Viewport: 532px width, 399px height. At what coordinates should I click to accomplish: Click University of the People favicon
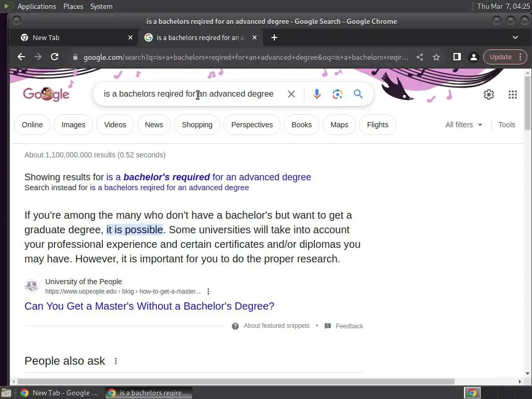32,286
